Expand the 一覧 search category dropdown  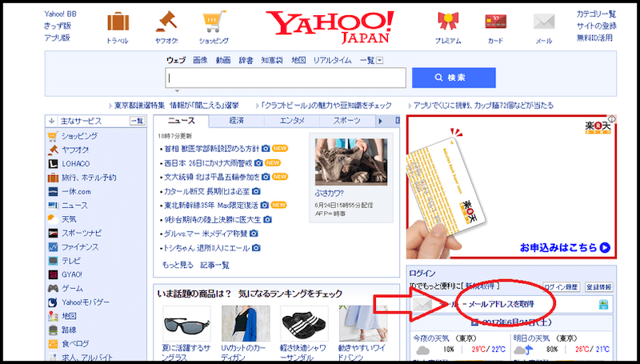pos(371,60)
